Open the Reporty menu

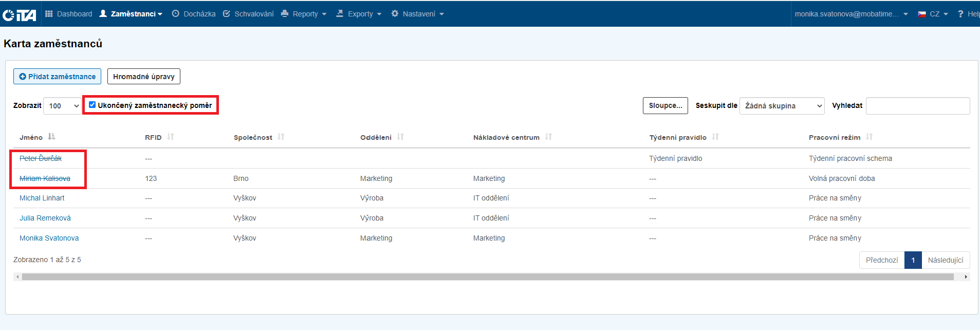pos(304,14)
